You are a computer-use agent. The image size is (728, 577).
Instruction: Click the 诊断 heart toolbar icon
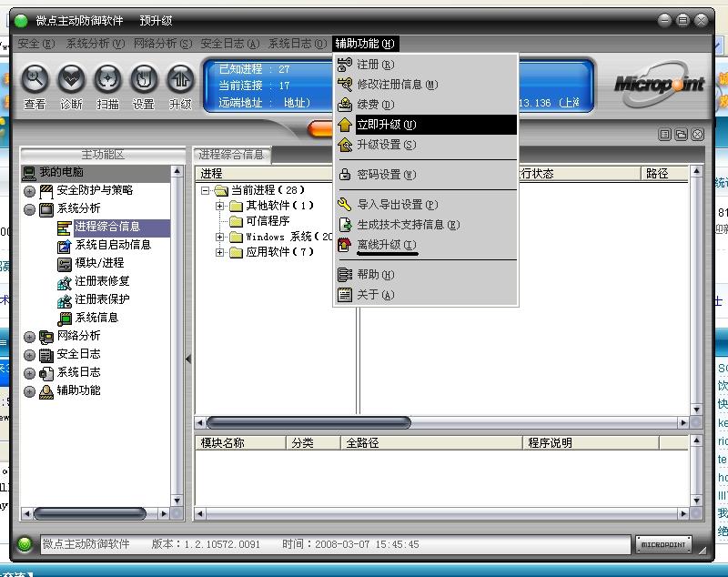[71, 79]
